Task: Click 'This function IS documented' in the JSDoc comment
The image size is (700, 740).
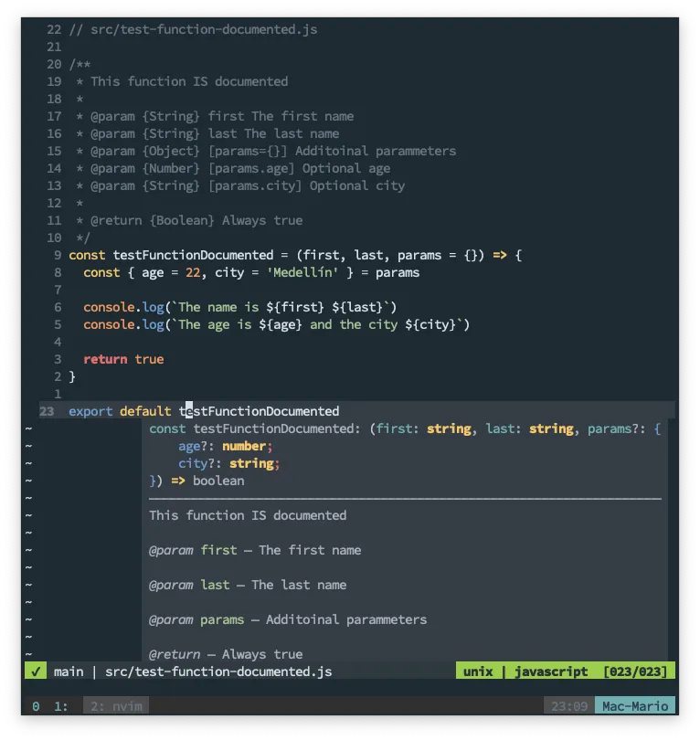Action: [x=189, y=81]
